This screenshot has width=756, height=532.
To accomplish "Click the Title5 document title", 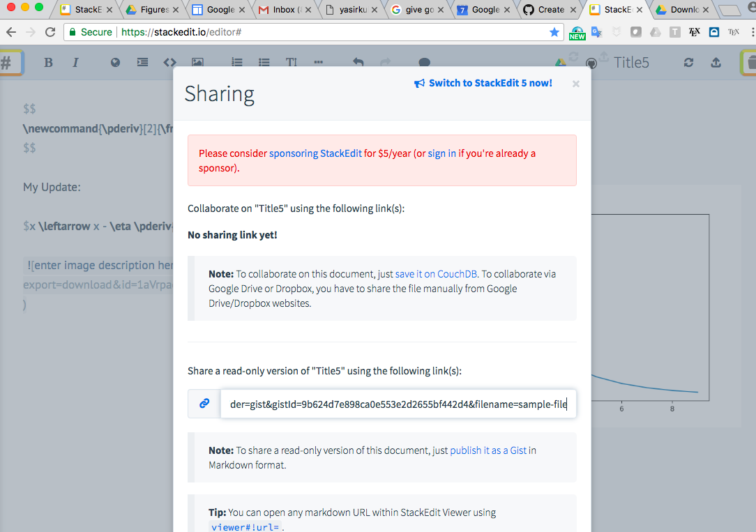I will tap(631, 63).
